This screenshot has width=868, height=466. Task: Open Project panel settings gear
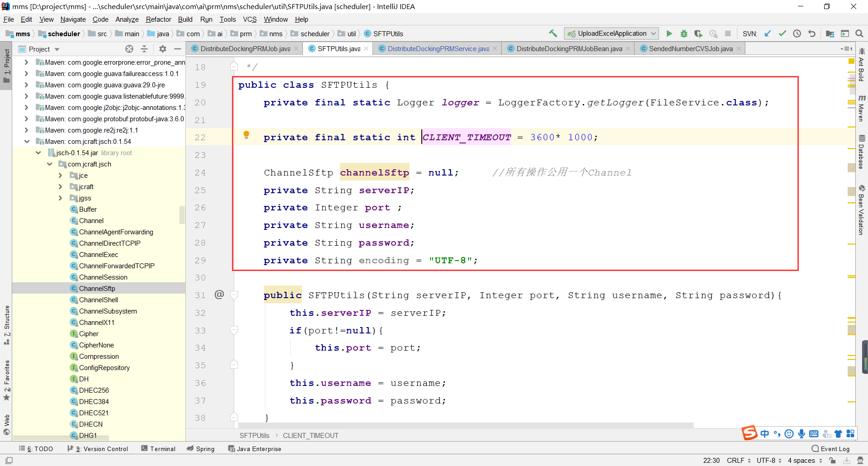tap(163, 49)
